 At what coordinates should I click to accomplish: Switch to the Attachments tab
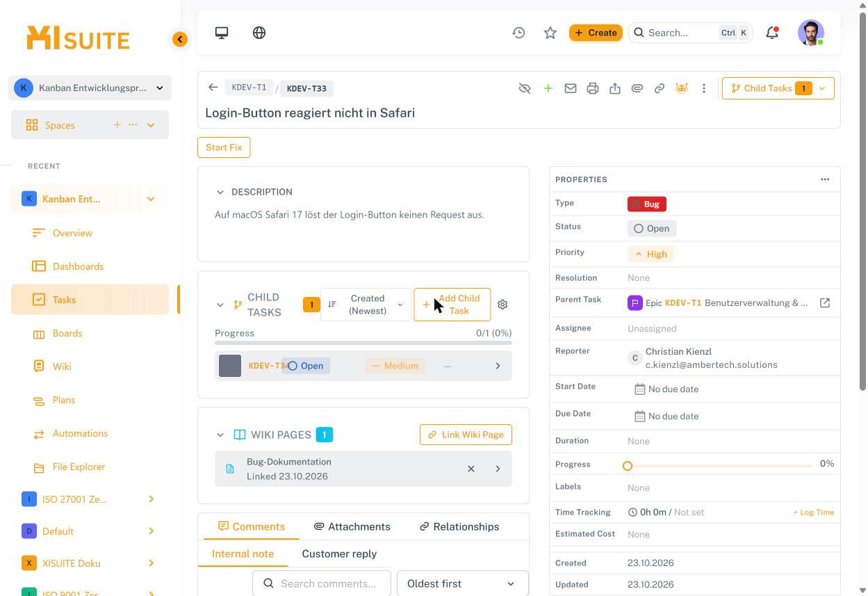click(352, 526)
